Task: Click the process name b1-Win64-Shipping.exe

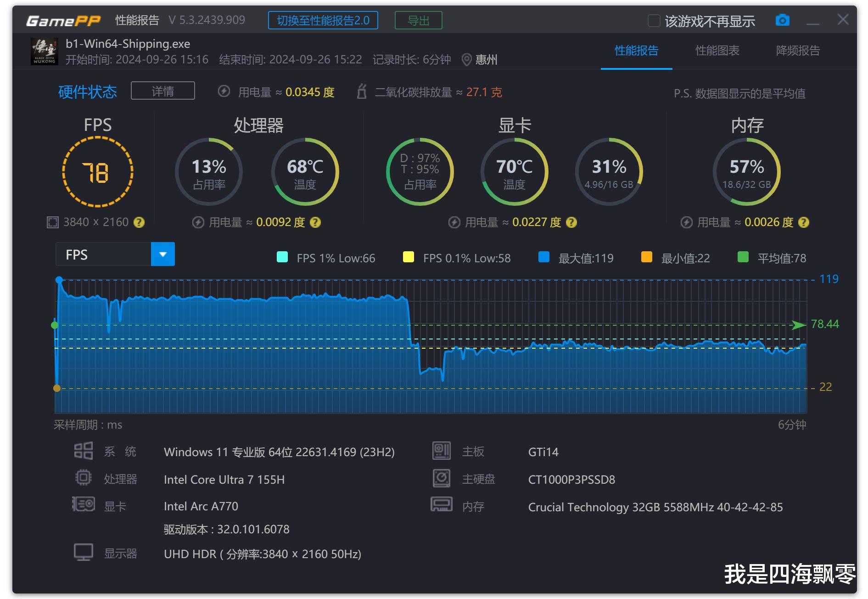Action: click(x=128, y=44)
